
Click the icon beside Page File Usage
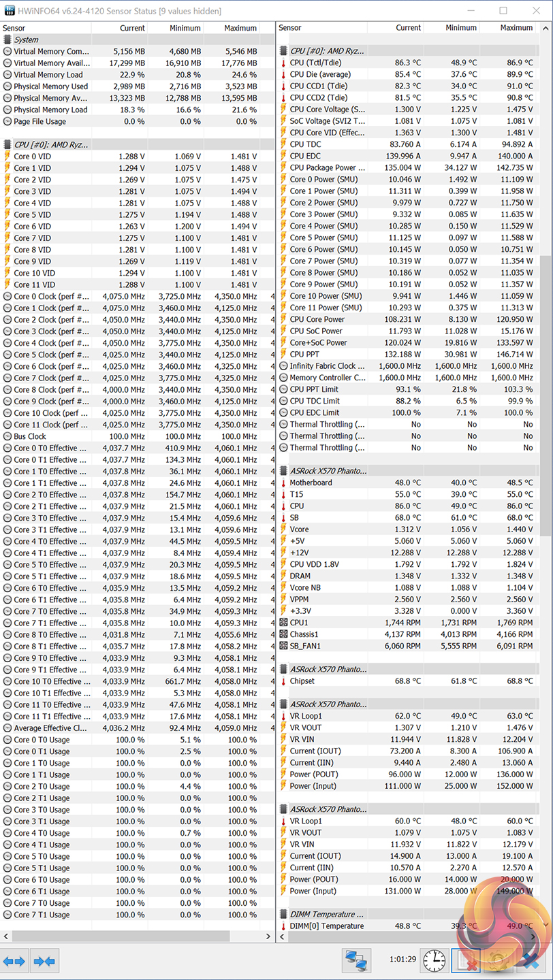[7, 122]
